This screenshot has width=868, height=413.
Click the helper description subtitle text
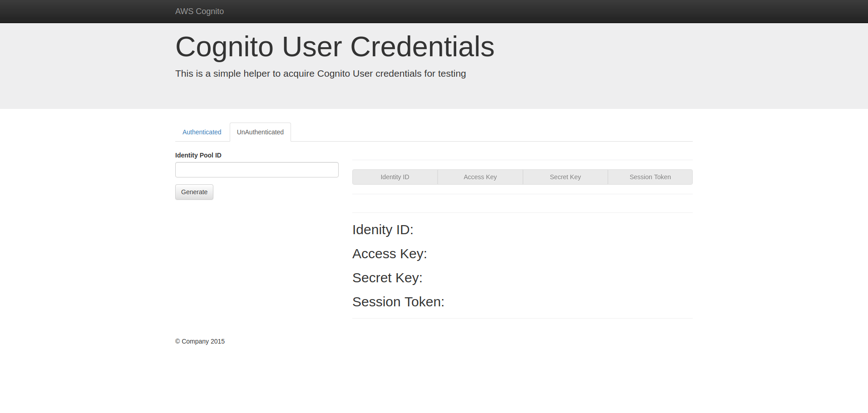321,74
